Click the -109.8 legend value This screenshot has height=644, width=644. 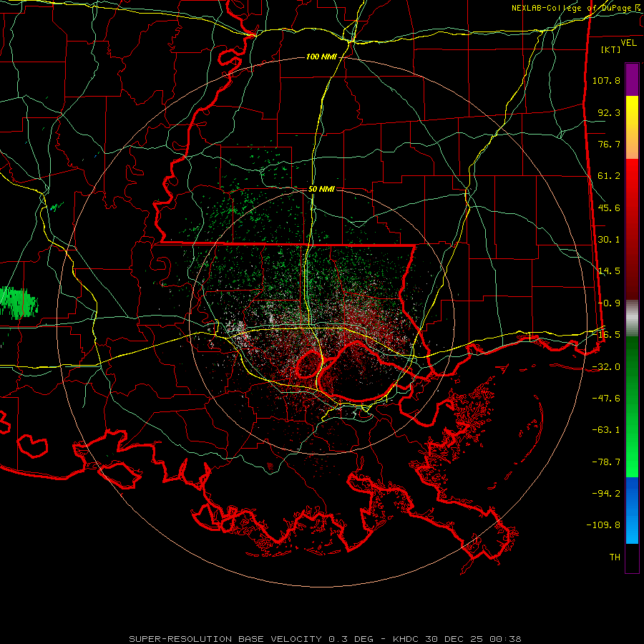pos(603,525)
